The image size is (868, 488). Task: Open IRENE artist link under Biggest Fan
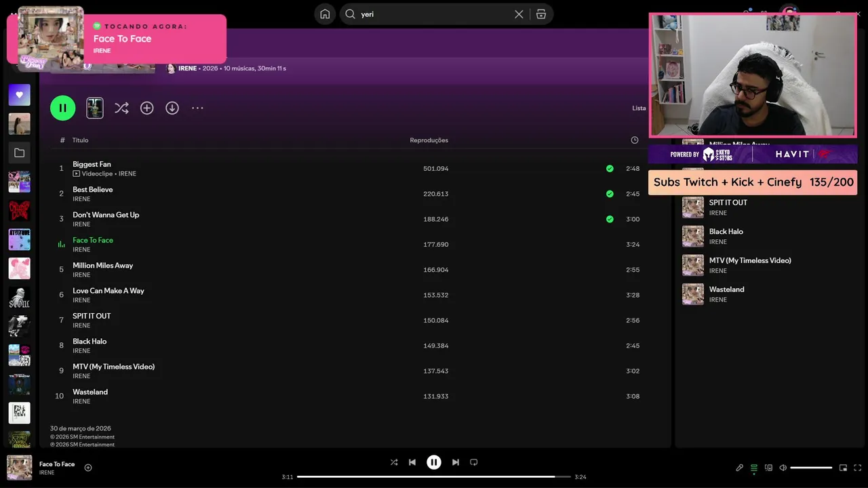click(127, 174)
